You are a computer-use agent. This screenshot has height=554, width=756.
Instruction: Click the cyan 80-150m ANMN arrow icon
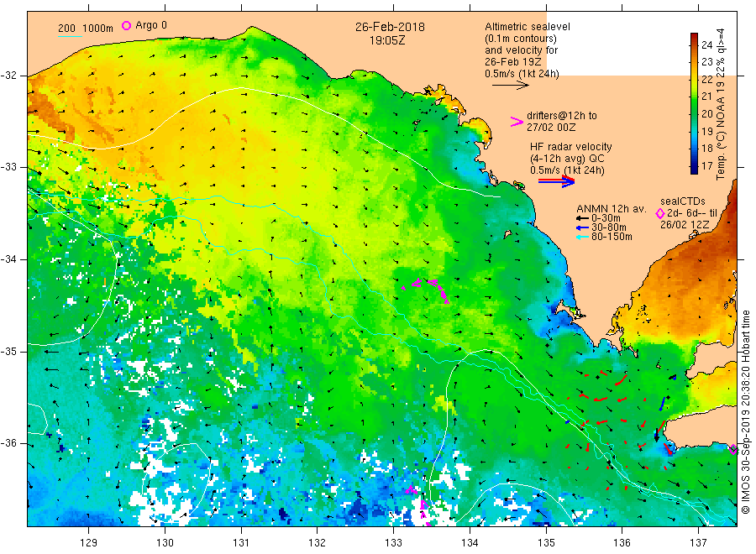582,237
